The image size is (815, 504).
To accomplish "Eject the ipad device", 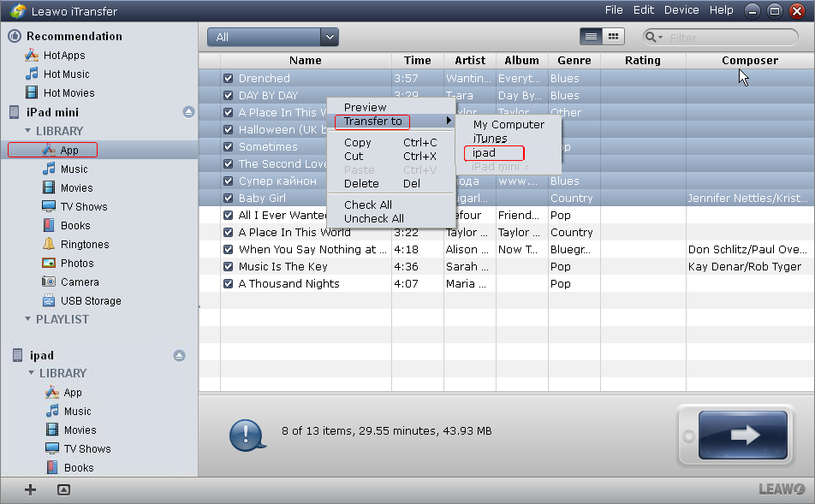I will click(x=179, y=355).
